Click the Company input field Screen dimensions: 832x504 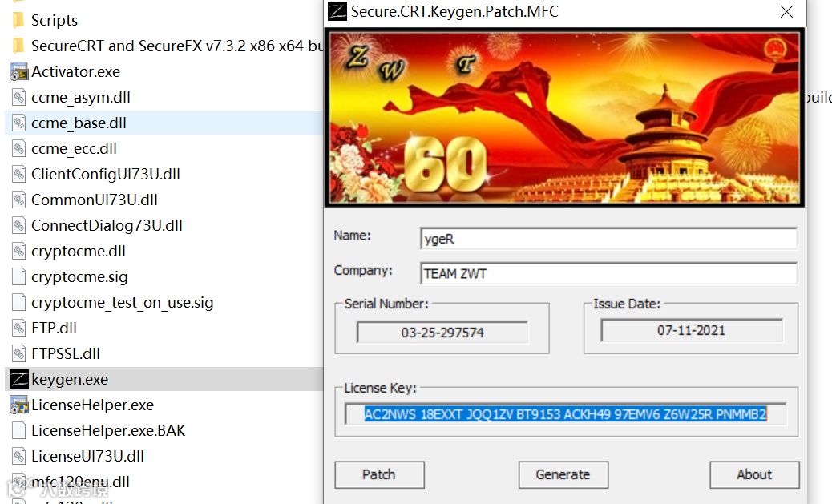tap(608, 274)
